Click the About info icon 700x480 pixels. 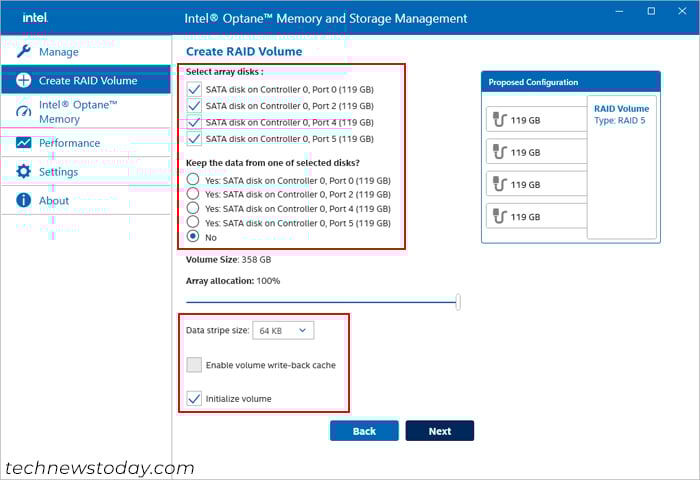coord(24,200)
